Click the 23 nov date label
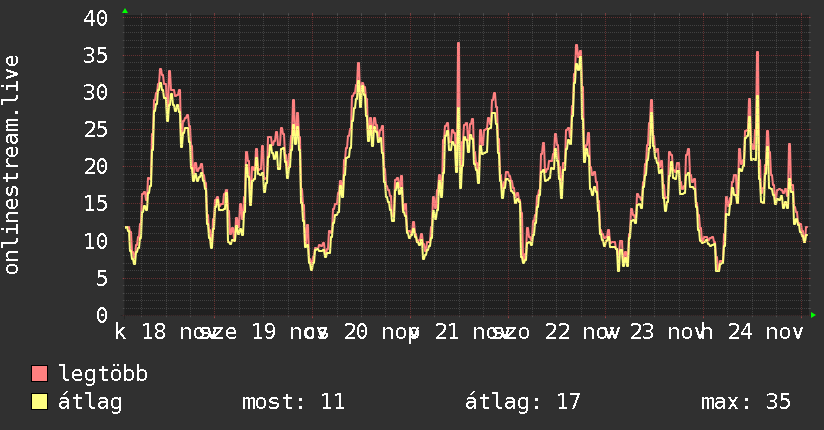This screenshot has height=430, width=824. (x=667, y=332)
